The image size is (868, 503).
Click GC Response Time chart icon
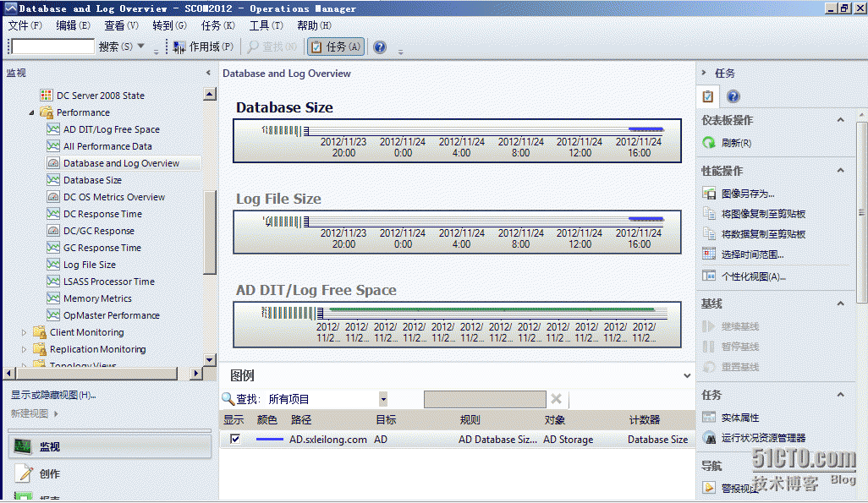pos(53,248)
